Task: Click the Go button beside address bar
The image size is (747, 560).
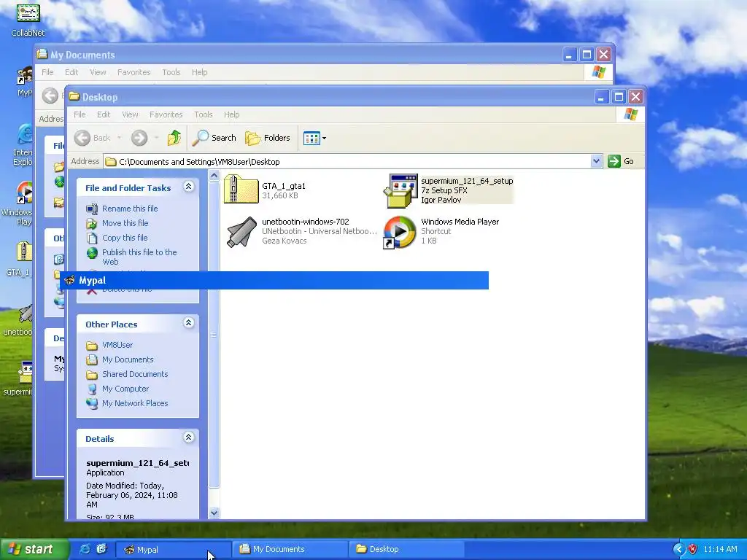Action: (622, 161)
